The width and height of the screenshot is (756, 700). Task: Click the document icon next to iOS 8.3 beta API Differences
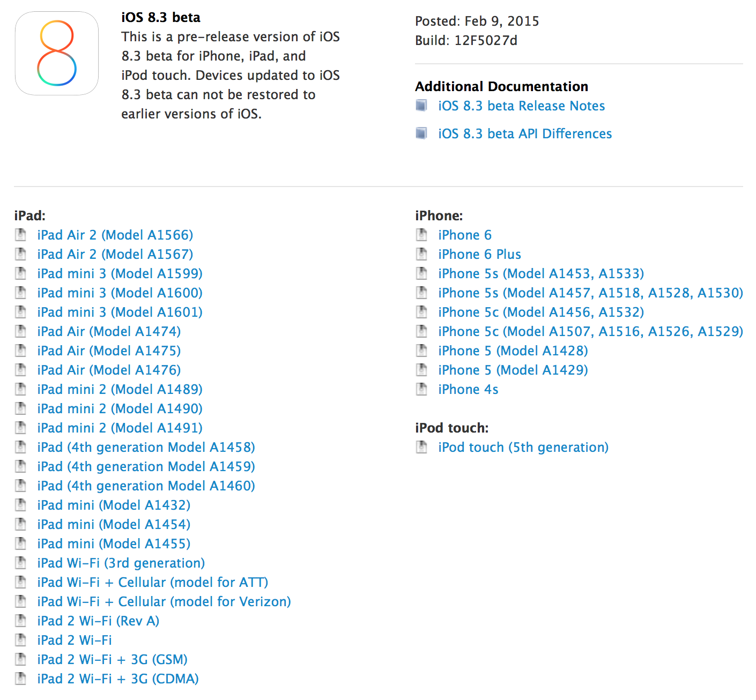(x=421, y=133)
